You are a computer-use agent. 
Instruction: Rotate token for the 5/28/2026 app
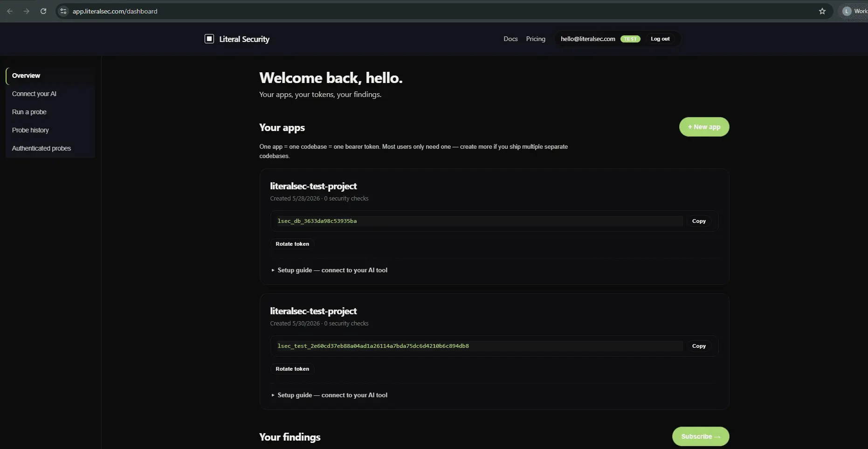tap(292, 244)
